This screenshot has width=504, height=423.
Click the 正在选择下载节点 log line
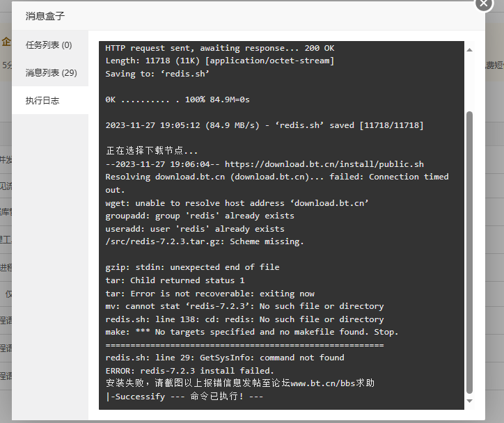tap(152, 151)
